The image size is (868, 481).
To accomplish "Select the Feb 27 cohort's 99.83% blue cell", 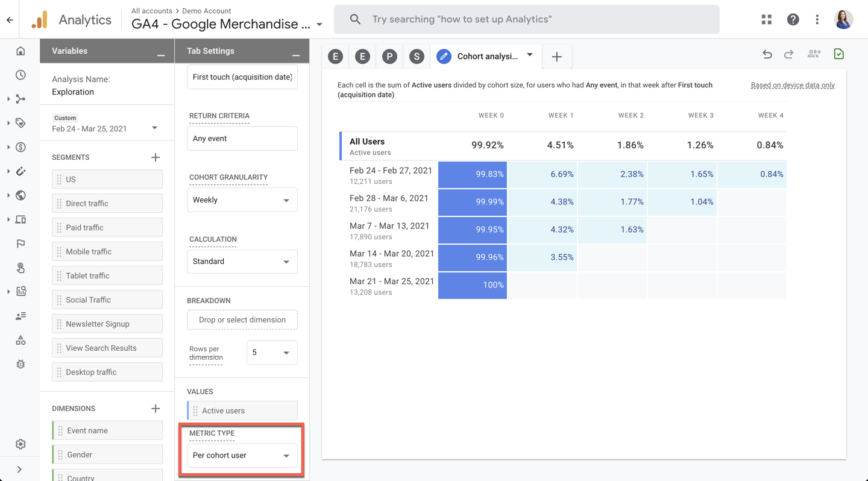I will [x=473, y=174].
